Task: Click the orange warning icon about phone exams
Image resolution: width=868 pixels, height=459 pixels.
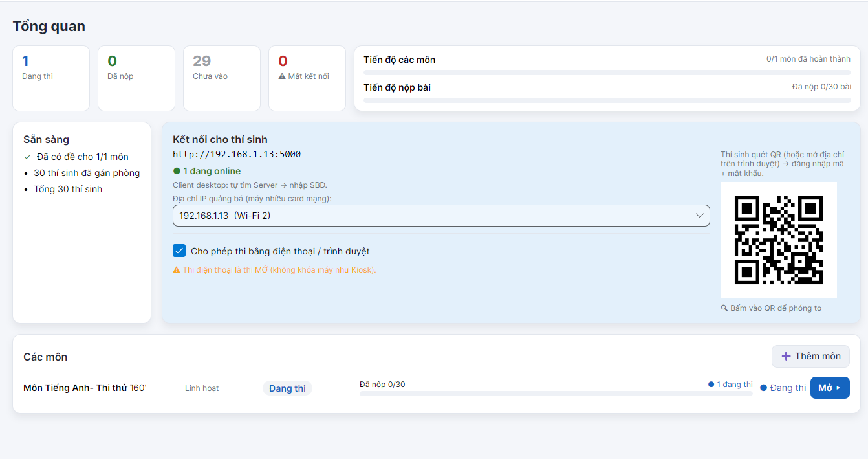Action: coord(177,269)
